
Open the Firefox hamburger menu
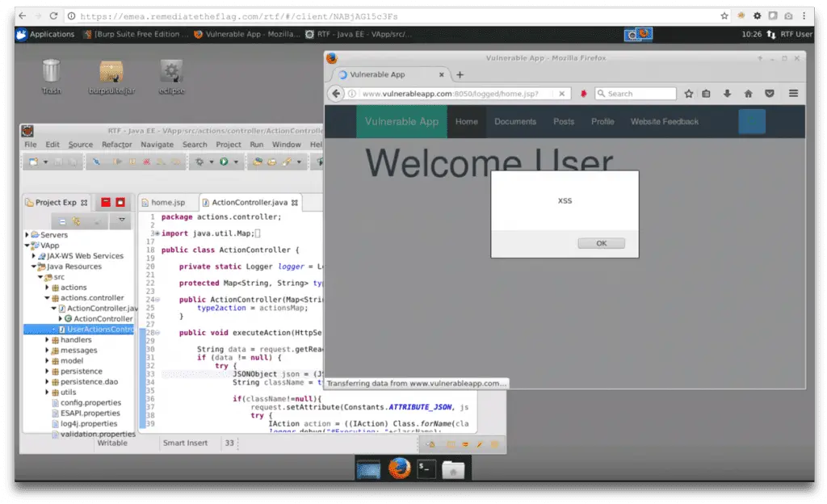793,94
